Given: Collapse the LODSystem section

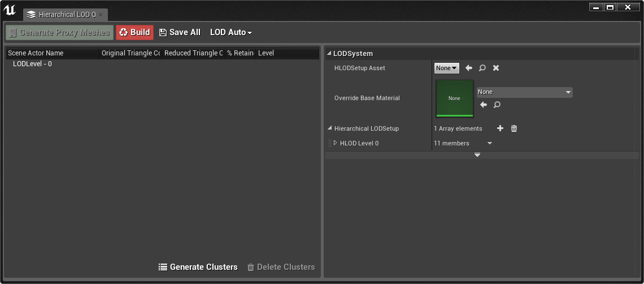Looking at the screenshot, I should (x=329, y=54).
